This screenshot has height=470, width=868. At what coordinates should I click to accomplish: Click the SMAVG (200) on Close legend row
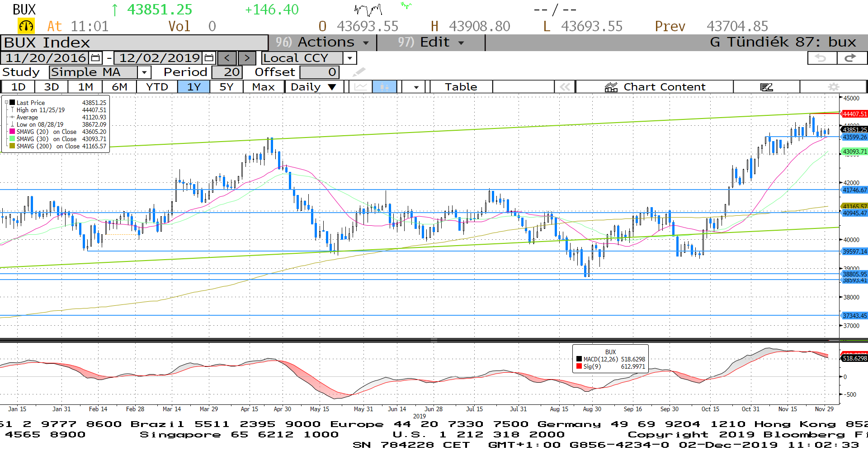point(58,146)
